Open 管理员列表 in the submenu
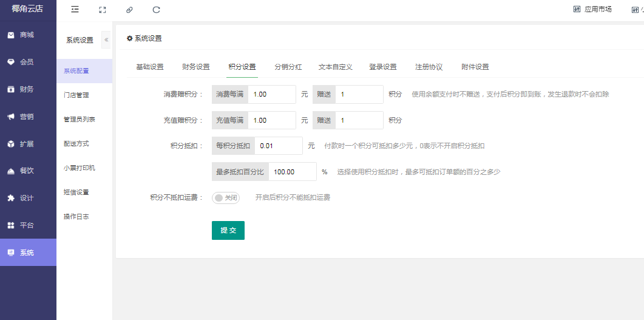644x320 pixels. coord(84,120)
